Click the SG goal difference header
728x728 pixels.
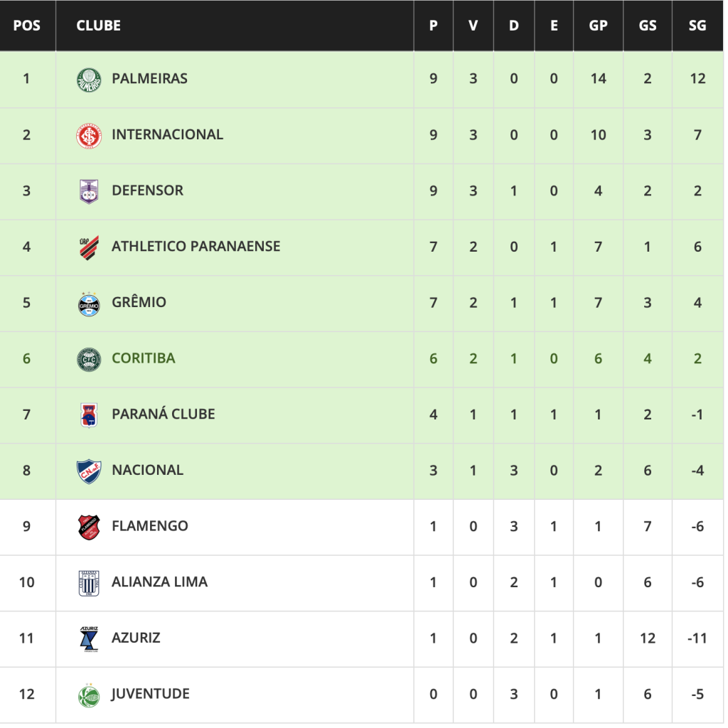[697, 26]
